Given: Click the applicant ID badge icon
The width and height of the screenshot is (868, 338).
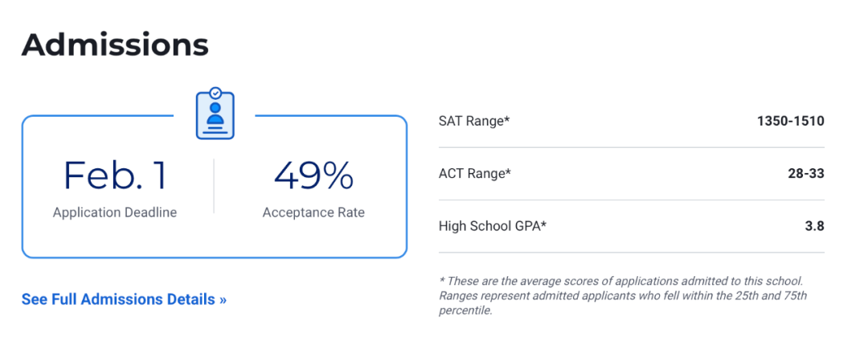Looking at the screenshot, I should pos(215,113).
